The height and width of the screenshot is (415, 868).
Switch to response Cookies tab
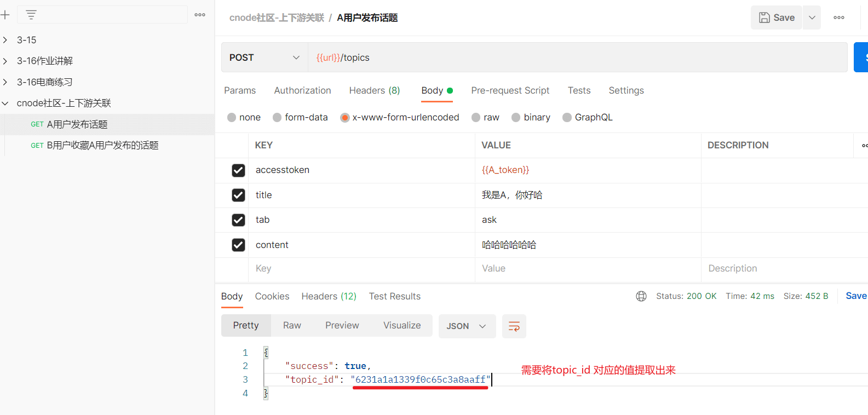click(x=272, y=296)
